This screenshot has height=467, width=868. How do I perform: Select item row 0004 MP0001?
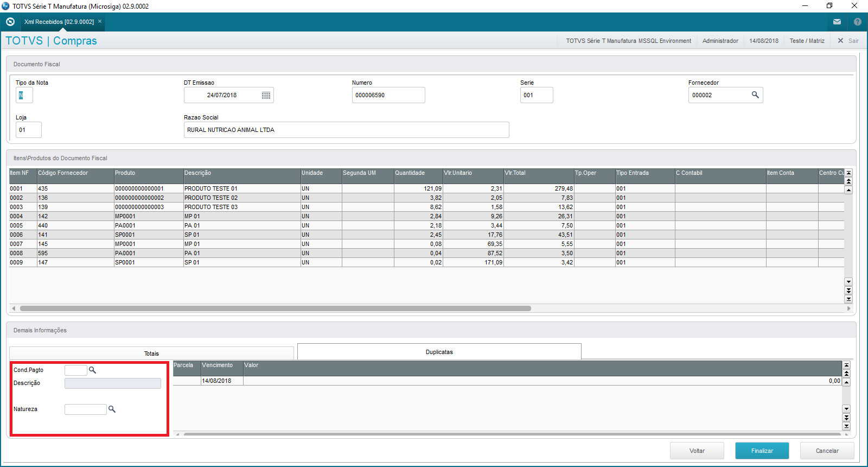pos(125,216)
